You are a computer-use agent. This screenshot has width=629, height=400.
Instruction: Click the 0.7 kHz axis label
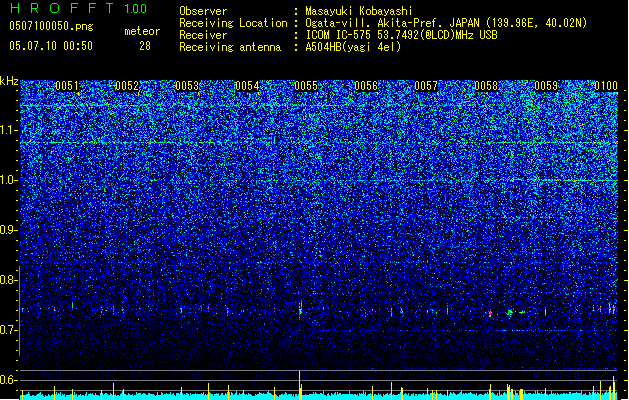(9, 330)
